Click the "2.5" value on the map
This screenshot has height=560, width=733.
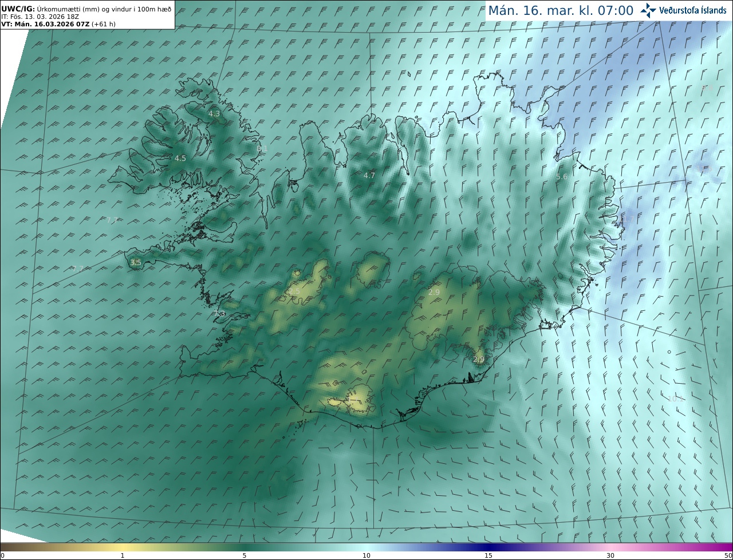294,291
